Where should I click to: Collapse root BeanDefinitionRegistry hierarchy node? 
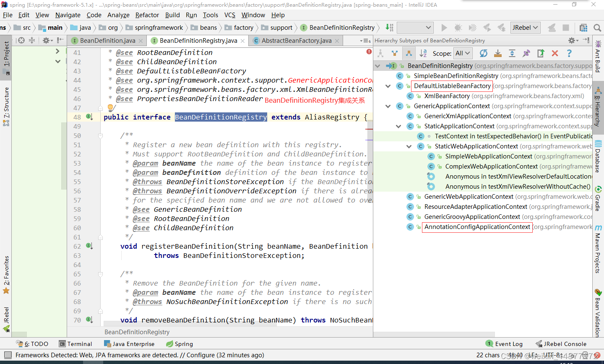(x=378, y=66)
